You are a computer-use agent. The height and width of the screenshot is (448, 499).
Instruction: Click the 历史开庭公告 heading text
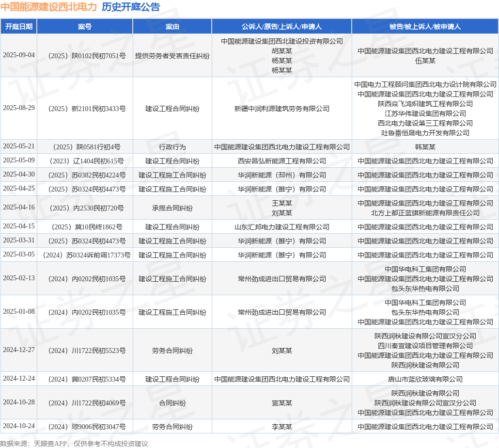131,7
